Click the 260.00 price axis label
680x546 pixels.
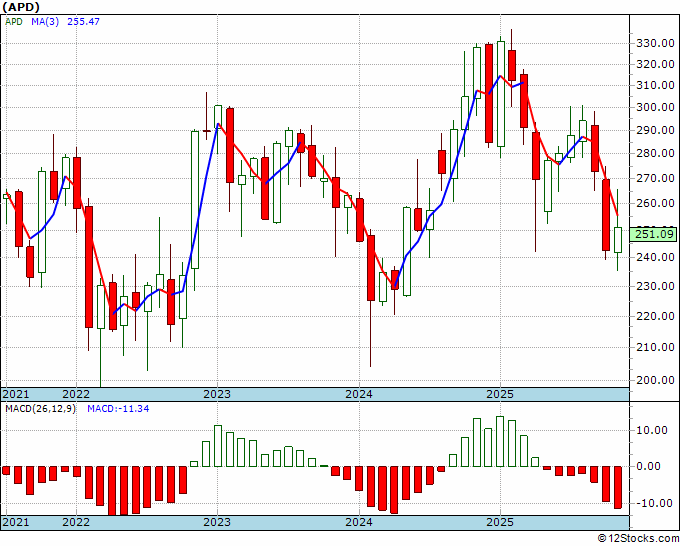click(655, 203)
